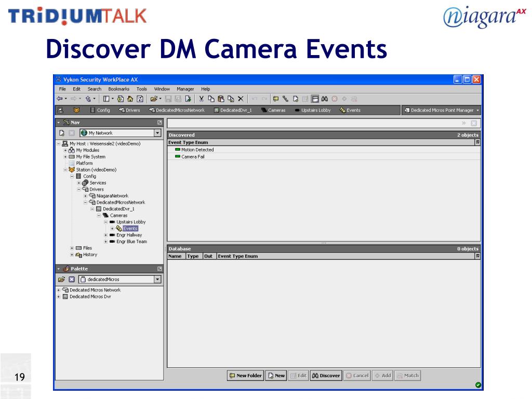Click the New Folder toolbar icon
The image size is (532, 399).
pyautogui.click(x=276, y=99)
